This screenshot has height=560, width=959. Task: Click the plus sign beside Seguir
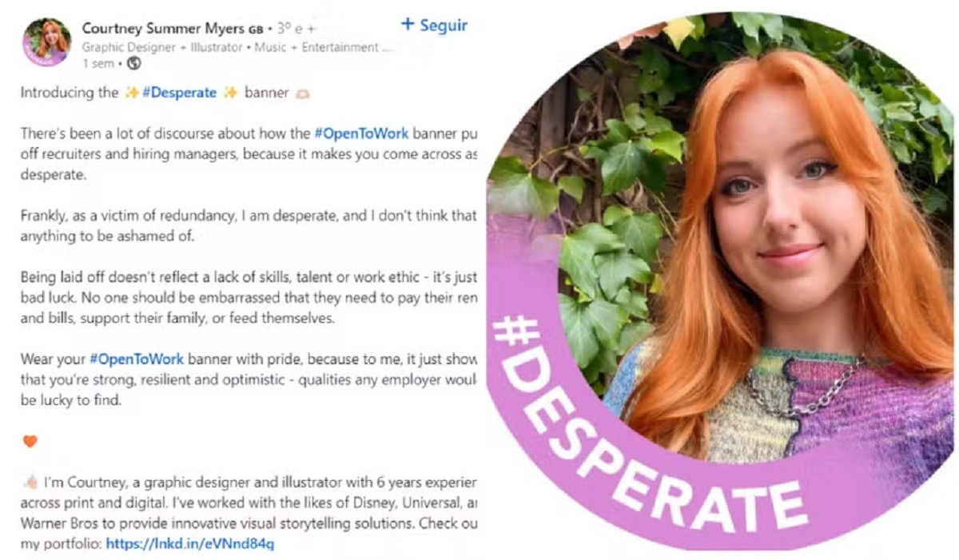click(408, 24)
